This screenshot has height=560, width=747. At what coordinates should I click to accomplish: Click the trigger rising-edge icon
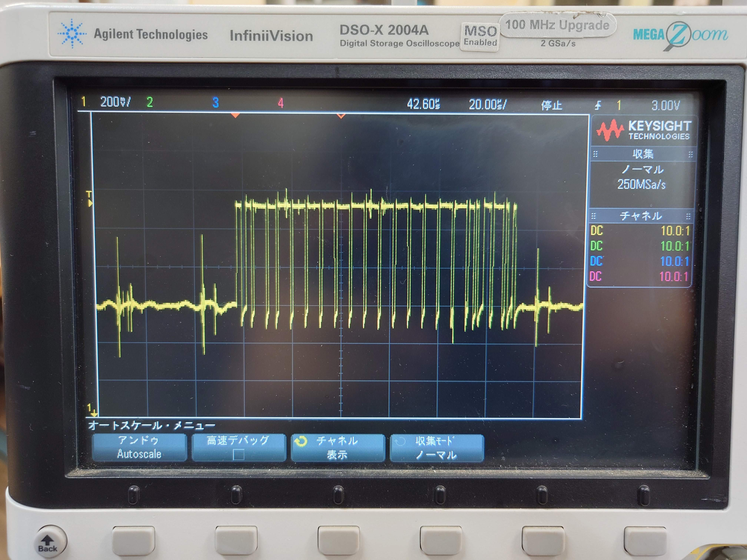coord(598,106)
